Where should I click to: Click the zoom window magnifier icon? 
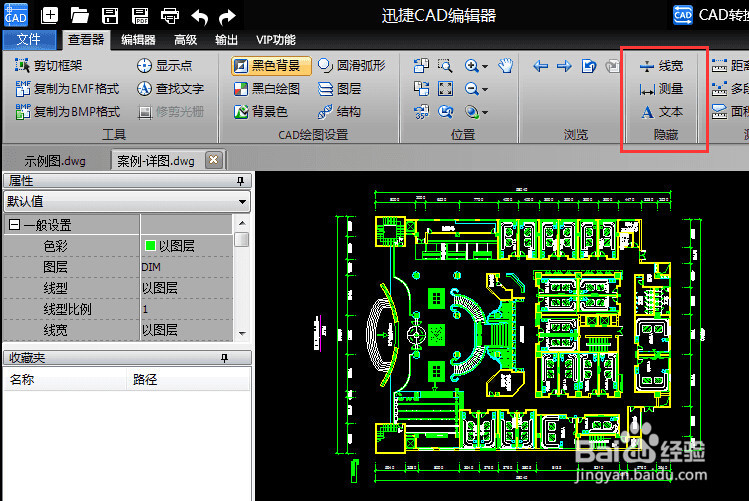(x=445, y=65)
